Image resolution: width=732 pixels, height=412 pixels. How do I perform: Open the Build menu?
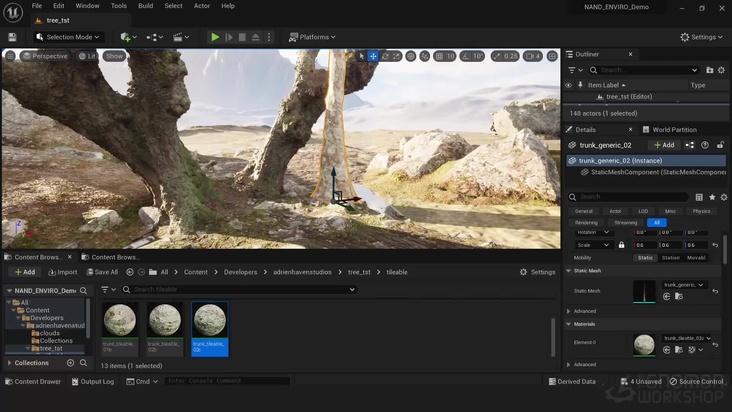click(x=146, y=6)
